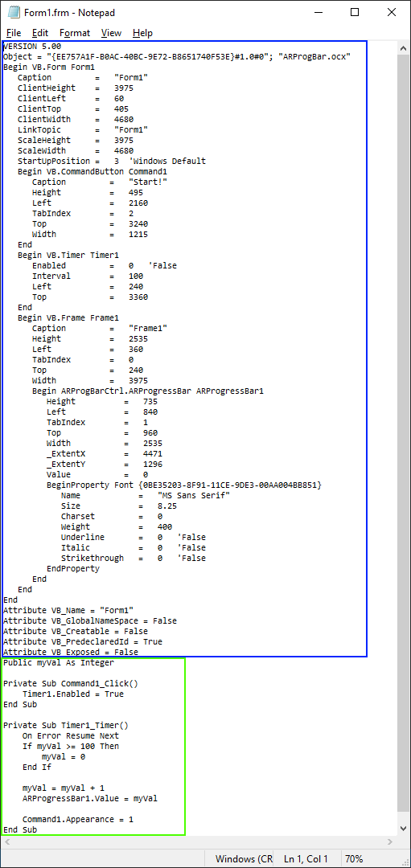Open the Format menu

(x=75, y=33)
